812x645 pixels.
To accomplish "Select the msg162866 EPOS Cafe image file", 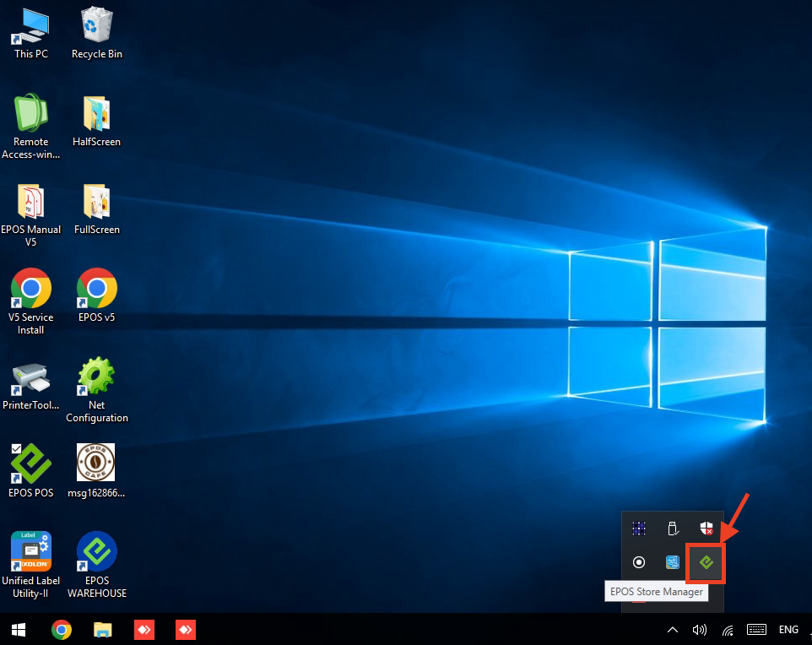I will pos(96,471).
